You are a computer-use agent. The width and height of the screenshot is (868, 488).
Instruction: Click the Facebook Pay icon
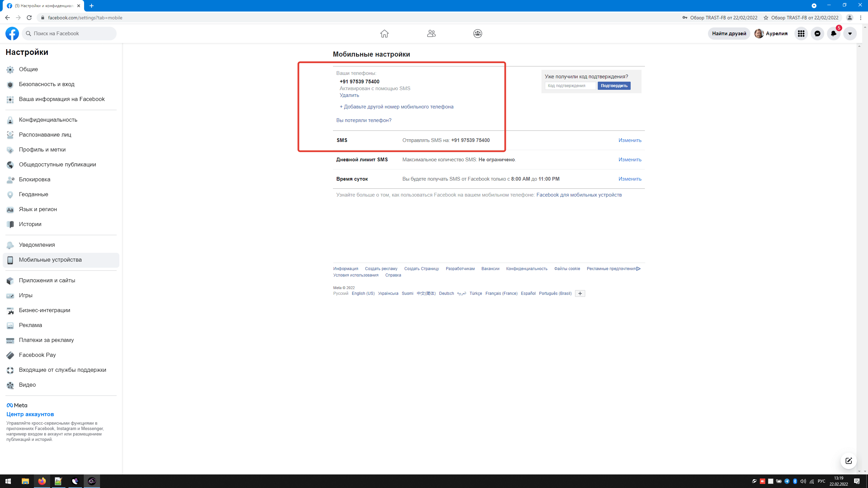(x=10, y=355)
